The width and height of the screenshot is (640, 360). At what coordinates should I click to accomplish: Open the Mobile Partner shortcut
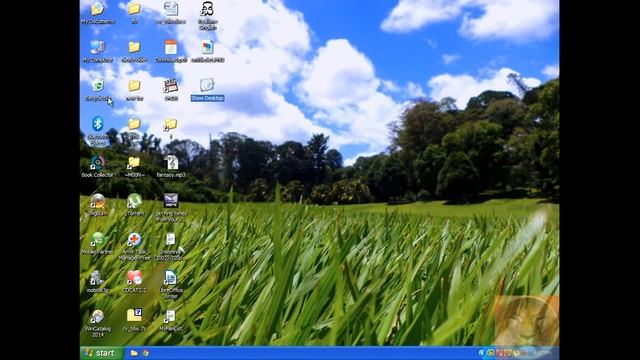[x=98, y=239]
